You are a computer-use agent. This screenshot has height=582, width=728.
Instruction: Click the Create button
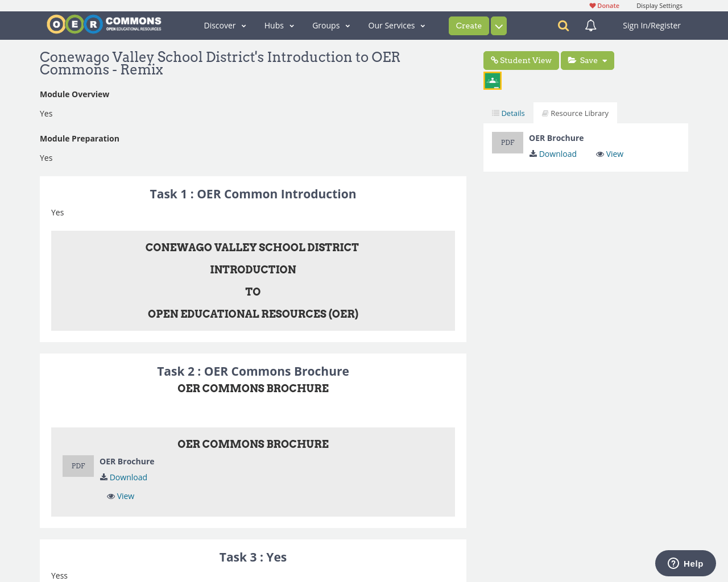[x=469, y=25]
